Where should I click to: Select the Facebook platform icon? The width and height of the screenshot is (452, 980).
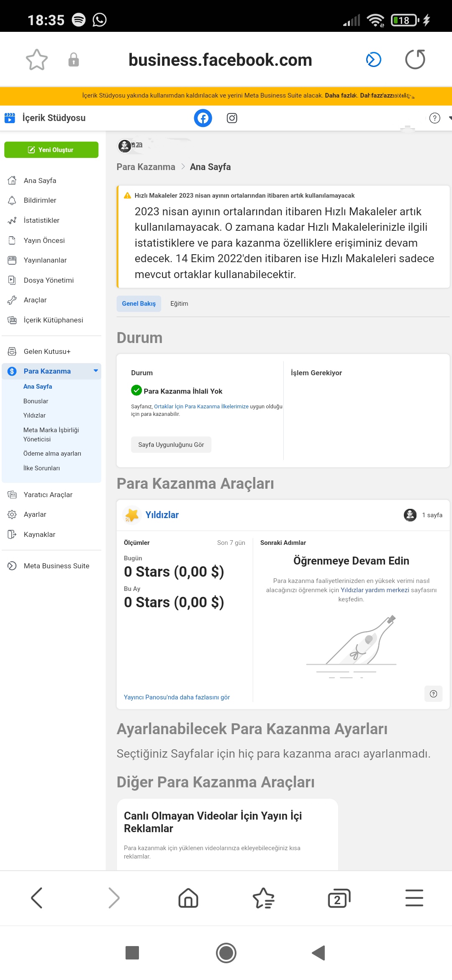(203, 118)
